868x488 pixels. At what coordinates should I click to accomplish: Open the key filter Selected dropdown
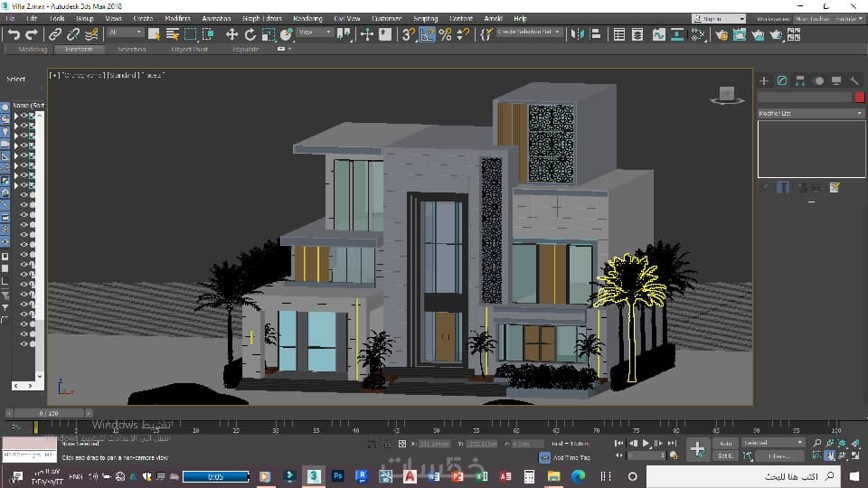coord(773,443)
